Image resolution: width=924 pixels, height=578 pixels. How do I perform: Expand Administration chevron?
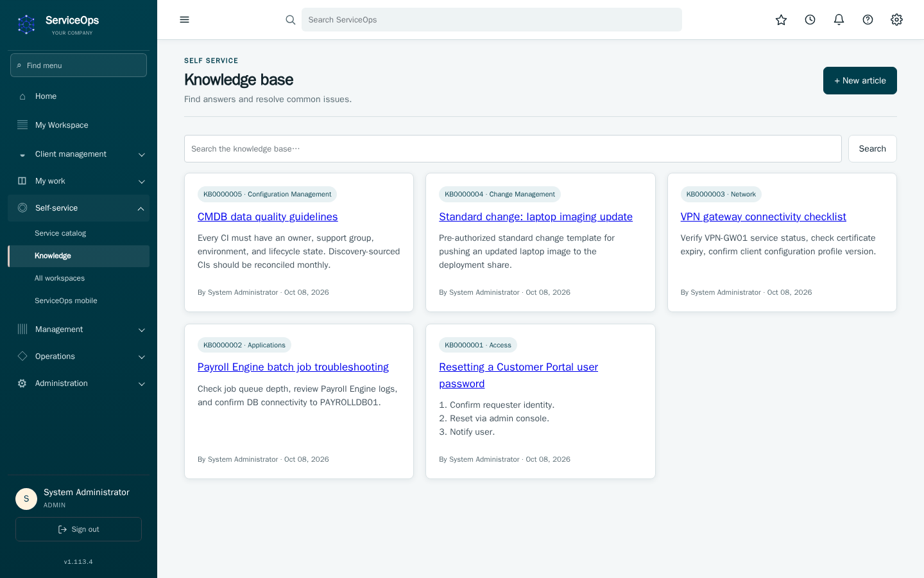[142, 384]
